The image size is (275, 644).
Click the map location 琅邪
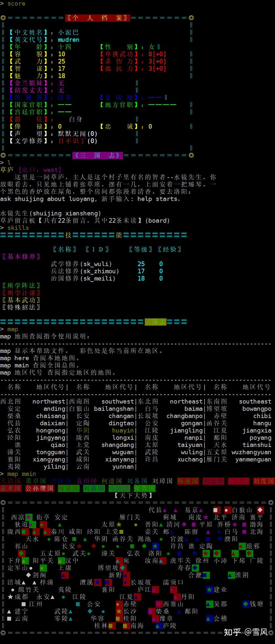[x=253, y=546]
